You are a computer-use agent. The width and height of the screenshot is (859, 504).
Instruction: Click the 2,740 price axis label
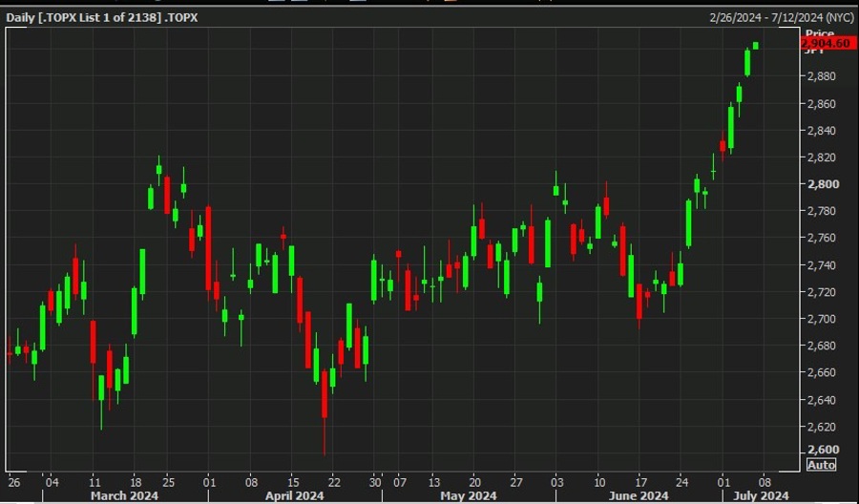pyautogui.click(x=822, y=265)
